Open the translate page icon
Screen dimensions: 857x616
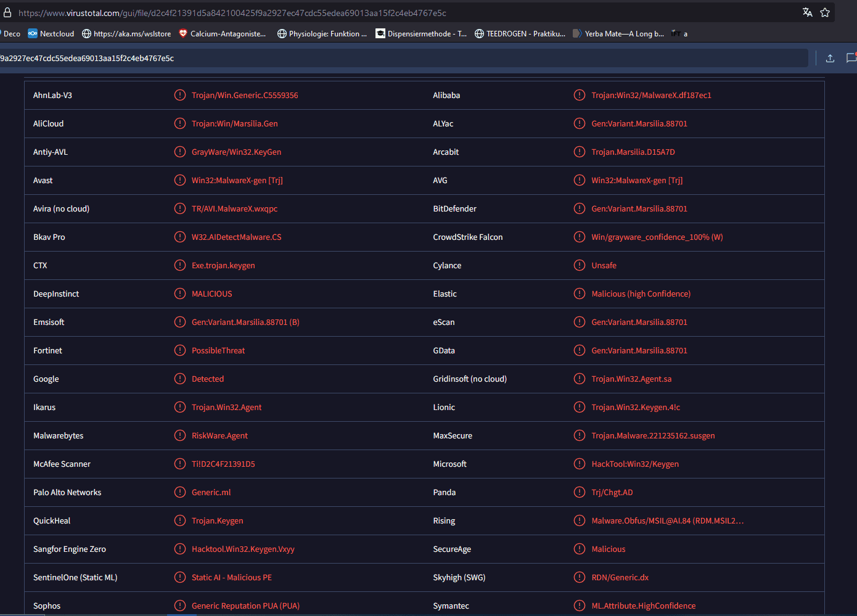(x=808, y=12)
